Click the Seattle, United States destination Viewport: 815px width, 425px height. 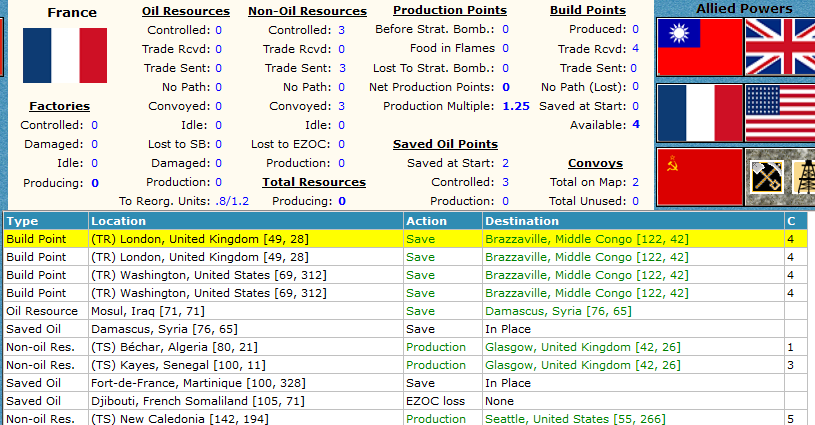[x=575, y=419]
